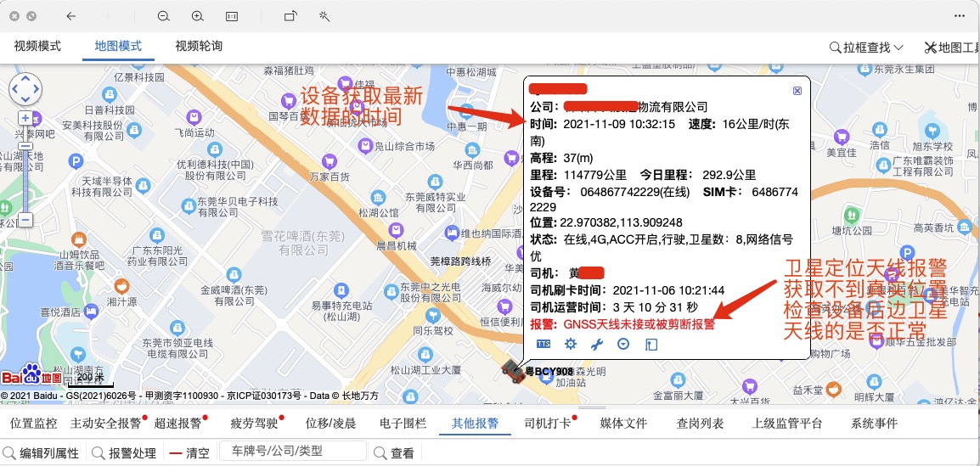Select the 疲劳驾驶 tab
Viewport: 980px width, 466px height.
coord(255,424)
